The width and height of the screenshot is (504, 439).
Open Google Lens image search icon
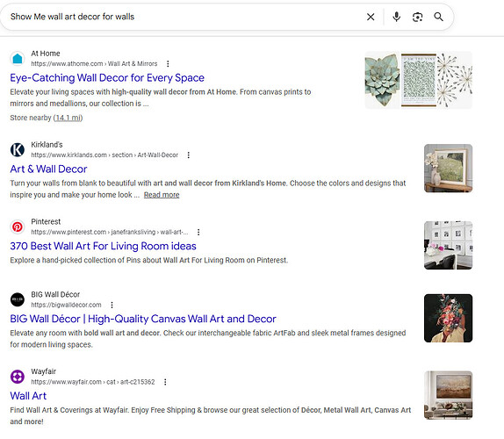point(417,17)
